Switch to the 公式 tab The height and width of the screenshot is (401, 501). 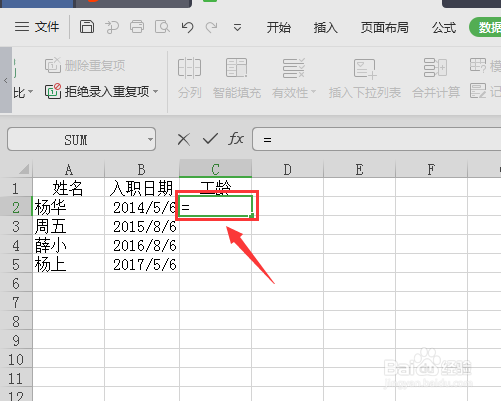[x=444, y=27]
